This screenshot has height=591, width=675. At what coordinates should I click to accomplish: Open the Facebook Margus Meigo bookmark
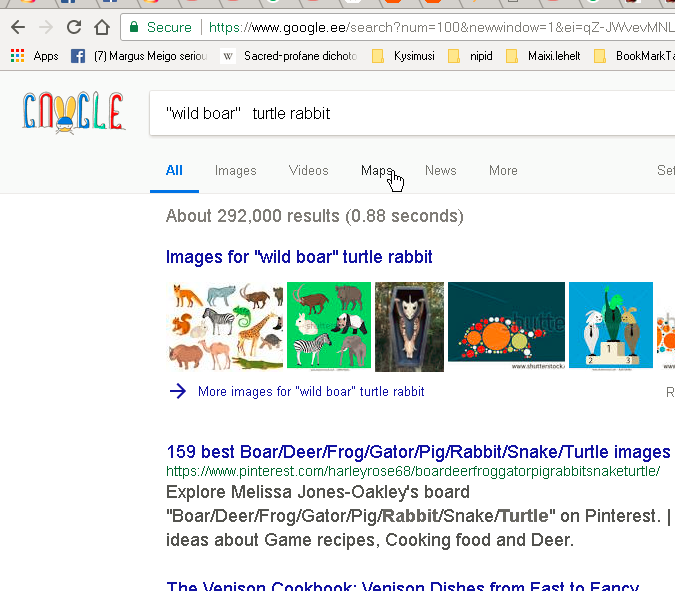[140, 56]
